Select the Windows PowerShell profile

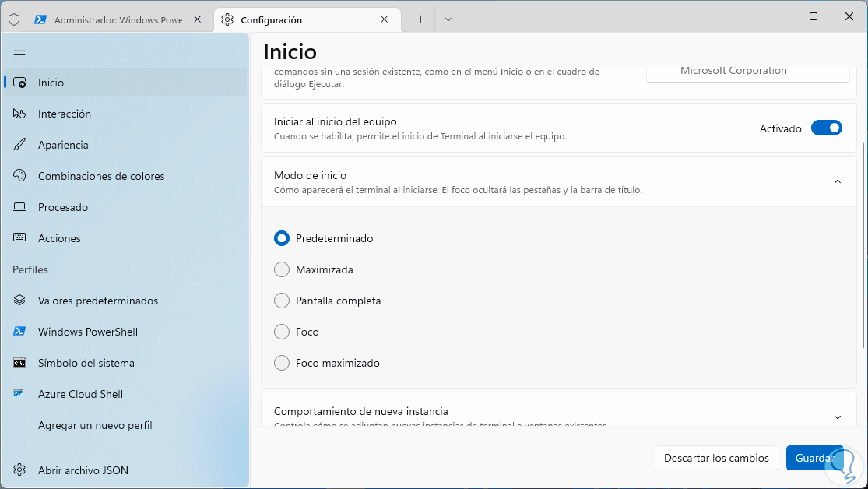[x=87, y=332]
